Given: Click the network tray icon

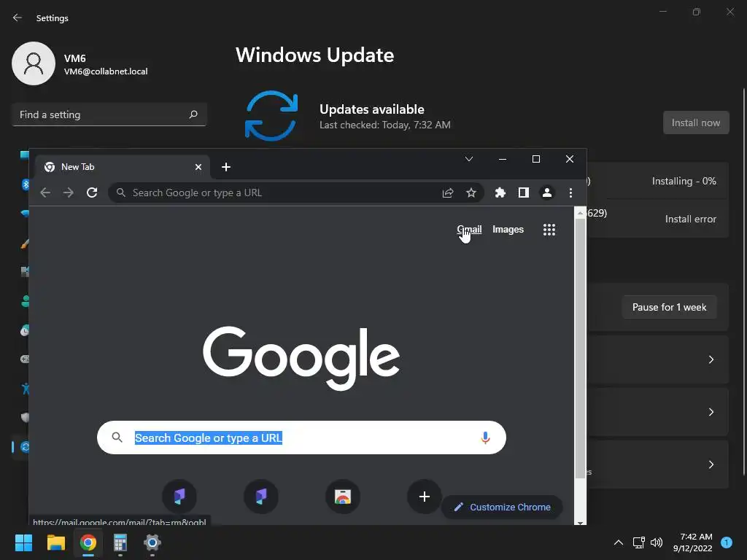Looking at the screenshot, I should tap(638, 542).
